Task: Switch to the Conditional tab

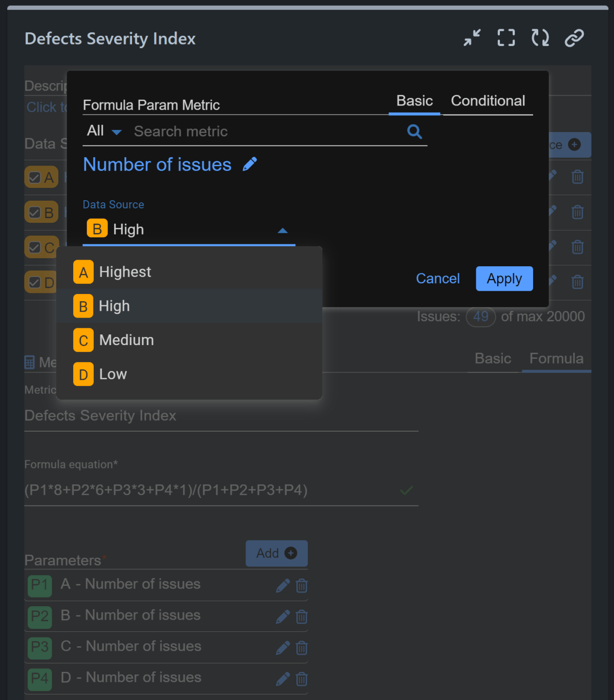Action: point(487,101)
